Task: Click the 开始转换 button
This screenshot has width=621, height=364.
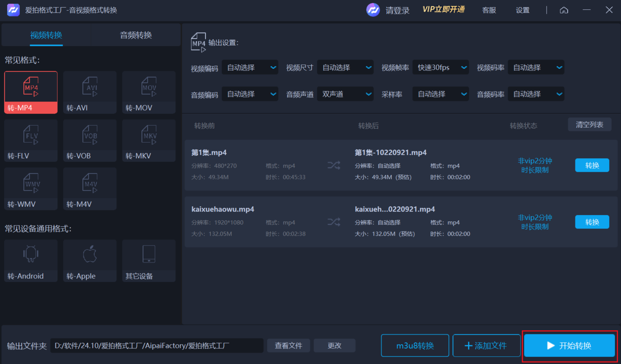Action: 569,345
